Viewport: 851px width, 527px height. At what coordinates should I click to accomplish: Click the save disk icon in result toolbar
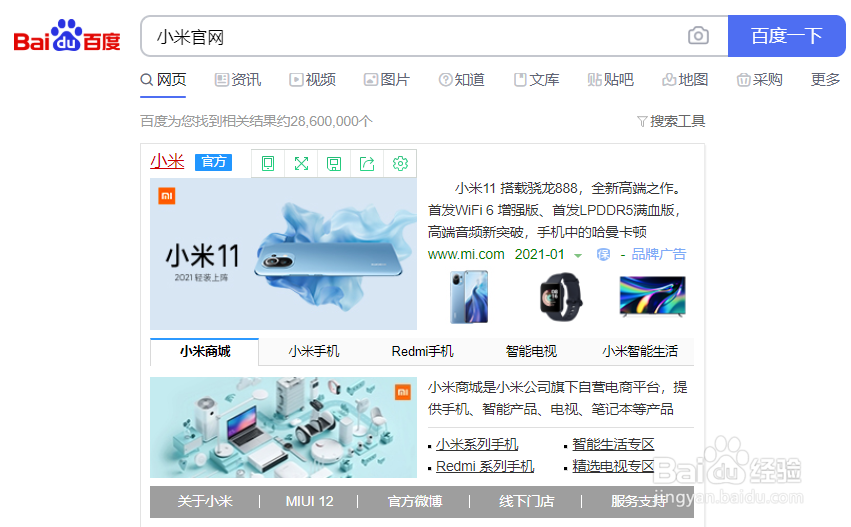[x=334, y=163]
